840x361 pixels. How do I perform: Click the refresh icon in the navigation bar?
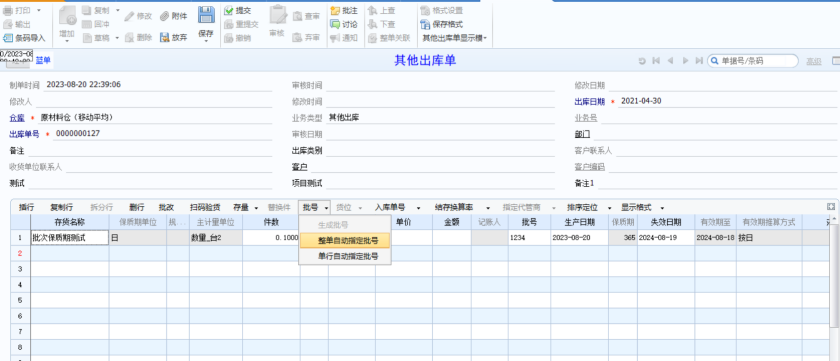tap(642, 61)
